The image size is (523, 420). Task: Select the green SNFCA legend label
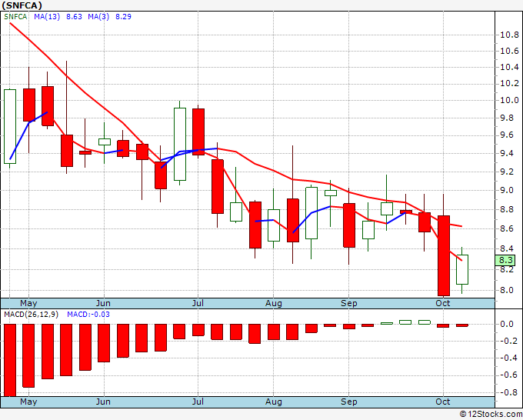(x=15, y=17)
